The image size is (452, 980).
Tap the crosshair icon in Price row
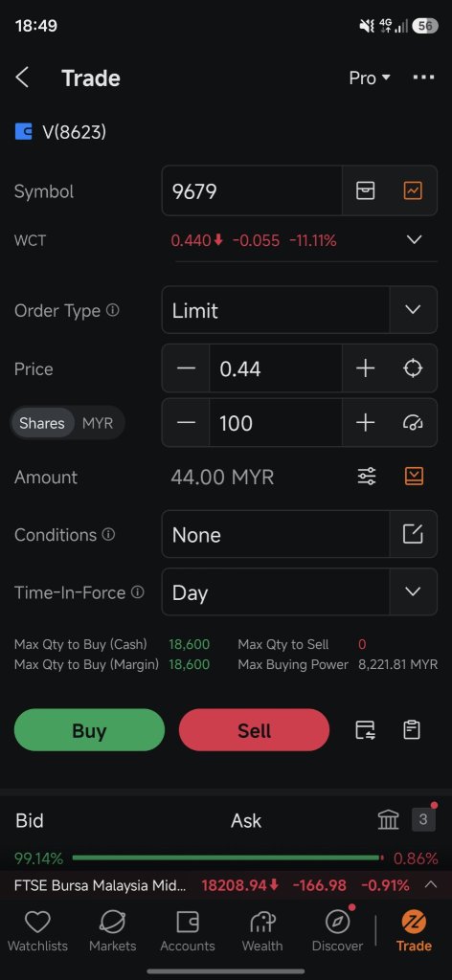(x=413, y=368)
